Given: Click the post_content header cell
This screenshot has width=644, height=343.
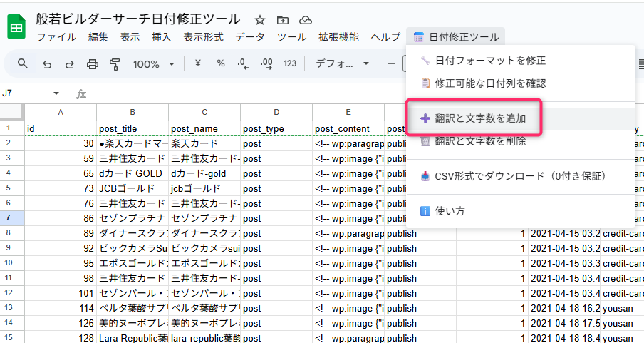Looking at the screenshot, I should [348, 129].
